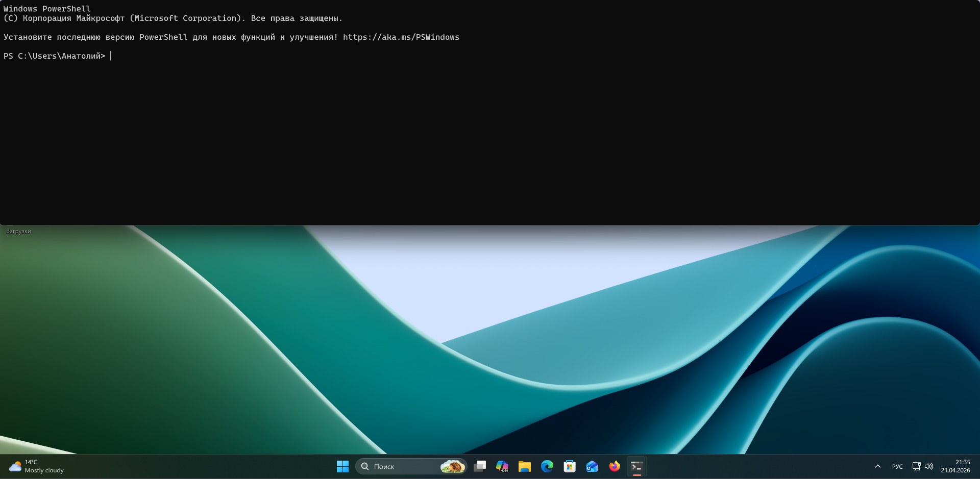Click the Поиск search box in taskbar
This screenshot has height=479, width=980.
398,466
